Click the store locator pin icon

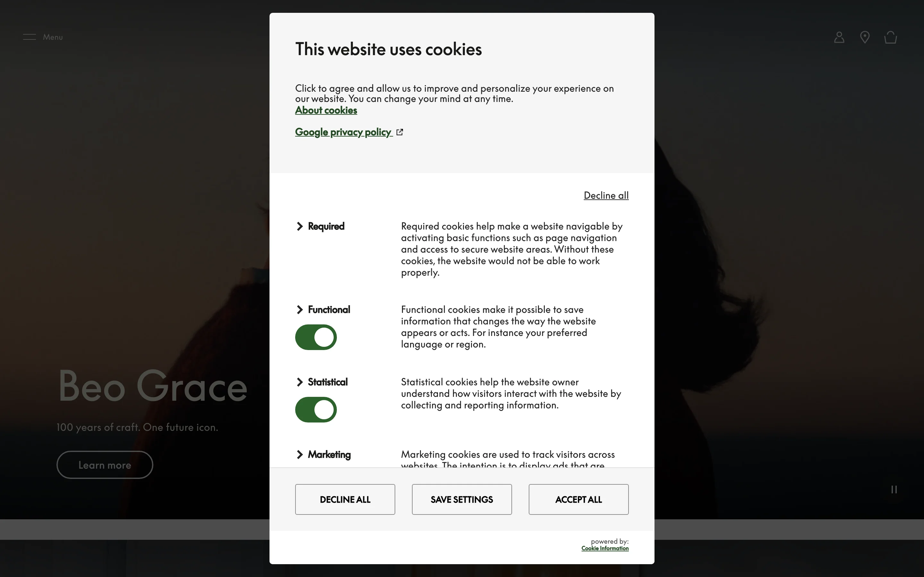click(865, 38)
